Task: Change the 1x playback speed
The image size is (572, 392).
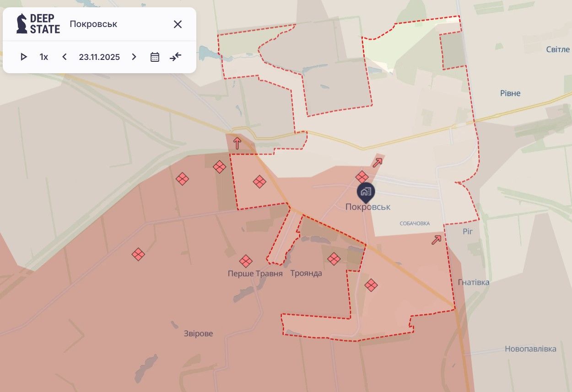Action: tap(44, 57)
